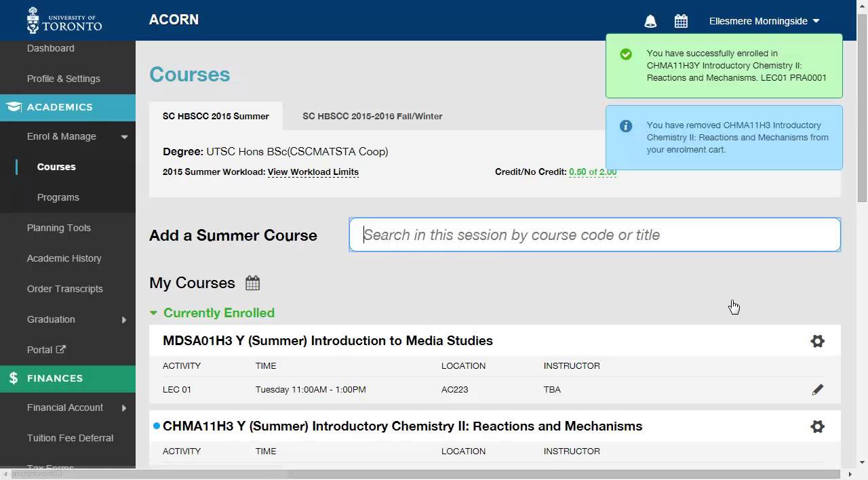Open timetable calendar icon beside My Courses
Screen dimensions: 868x480
click(252, 283)
